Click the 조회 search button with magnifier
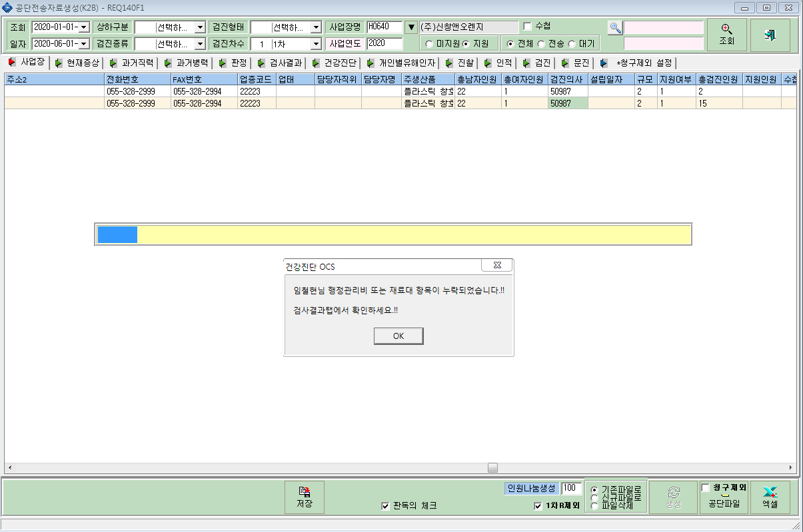The height and width of the screenshot is (532, 803). coord(726,35)
